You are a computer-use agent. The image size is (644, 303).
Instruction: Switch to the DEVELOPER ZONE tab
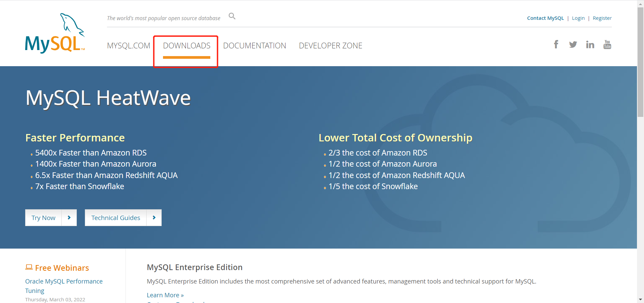coord(330,46)
